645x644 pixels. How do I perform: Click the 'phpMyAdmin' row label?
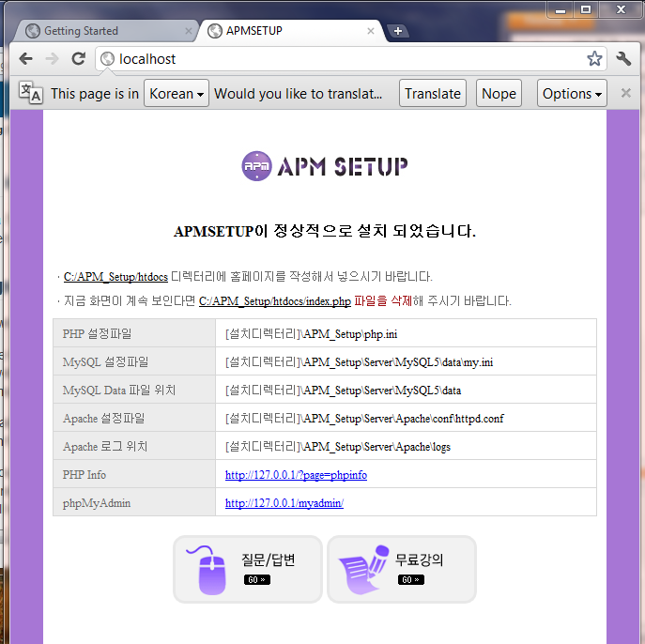[97, 503]
